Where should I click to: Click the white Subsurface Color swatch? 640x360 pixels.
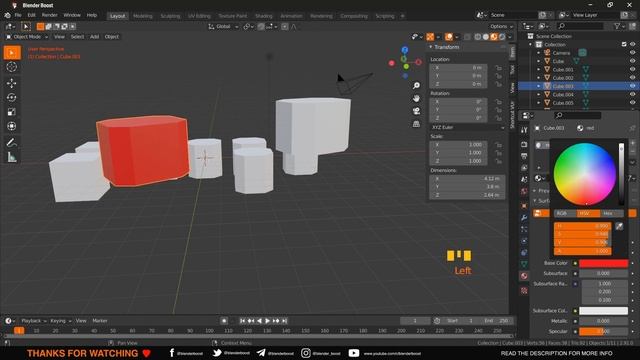(x=603, y=311)
